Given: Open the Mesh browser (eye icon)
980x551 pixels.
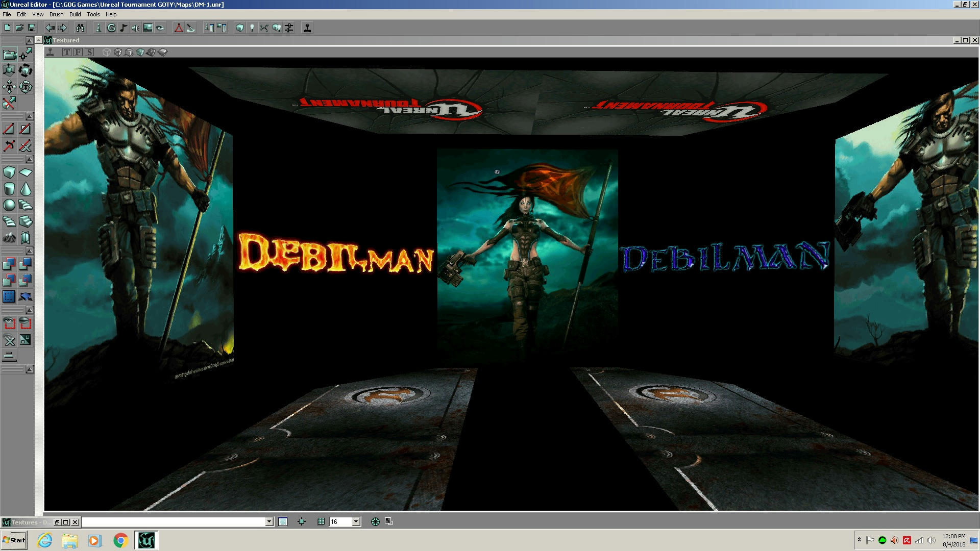Looking at the screenshot, I should coord(160,28).
